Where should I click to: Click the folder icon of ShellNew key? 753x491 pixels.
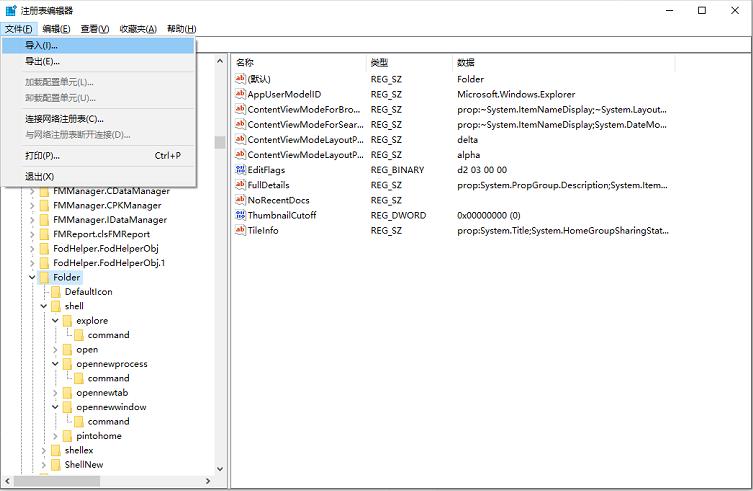(x=56, y=465)
